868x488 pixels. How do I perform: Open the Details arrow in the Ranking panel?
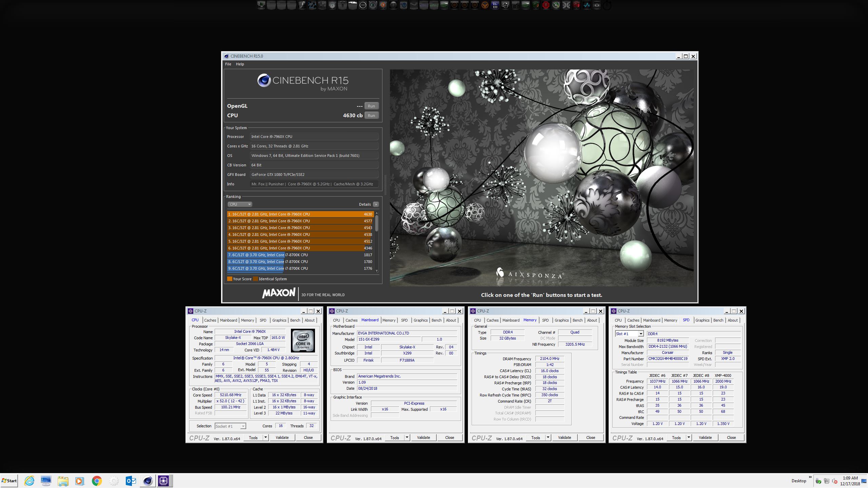click(x=376, y=204)
